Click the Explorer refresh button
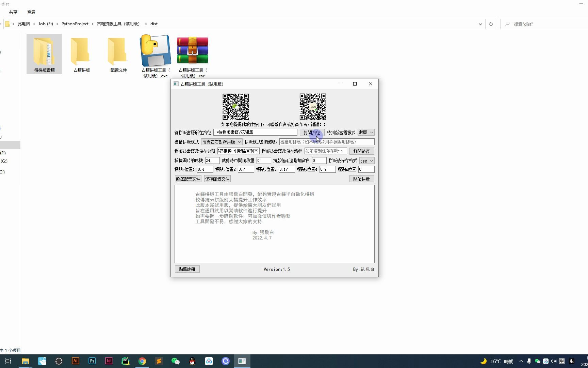 [x=491, y=24]
